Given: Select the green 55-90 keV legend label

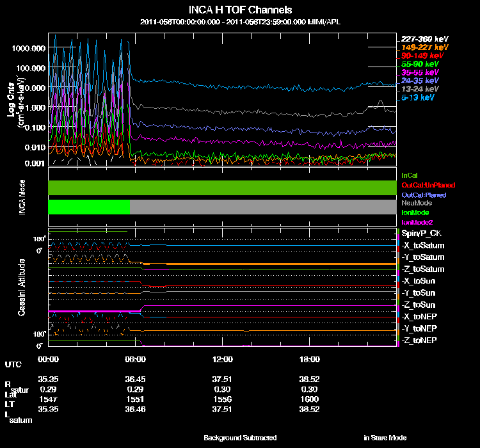Looking at the screenshot, I should click(420, 64).
